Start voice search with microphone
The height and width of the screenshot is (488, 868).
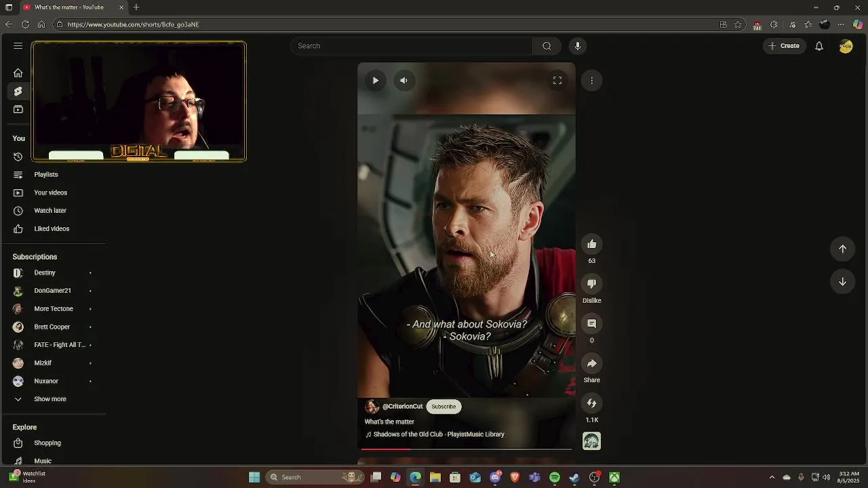tap(578, 46)
